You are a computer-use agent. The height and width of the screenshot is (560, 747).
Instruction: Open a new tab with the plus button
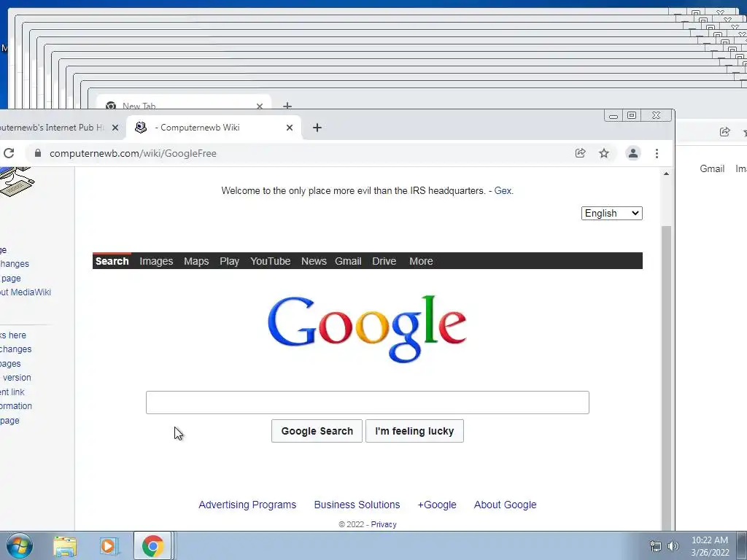[317, 128]
